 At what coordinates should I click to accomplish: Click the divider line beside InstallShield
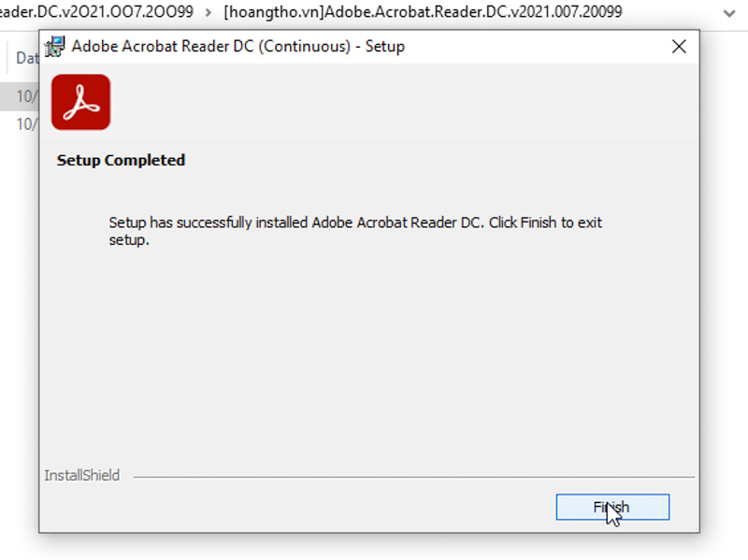pos(414,477)
